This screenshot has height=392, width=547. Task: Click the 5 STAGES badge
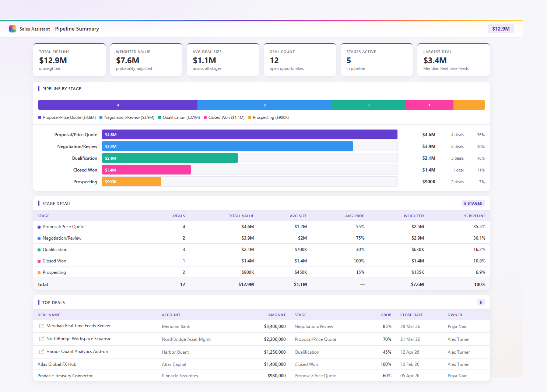click(x=473, y=203)
